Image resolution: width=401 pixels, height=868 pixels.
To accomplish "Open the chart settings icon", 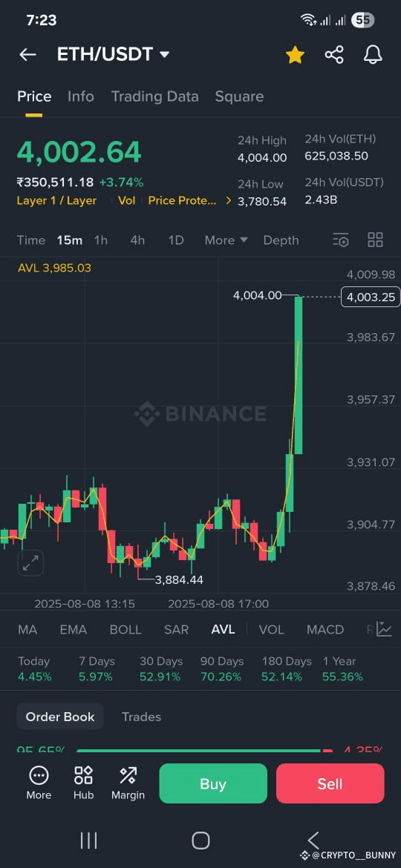I will coord(341,240).
